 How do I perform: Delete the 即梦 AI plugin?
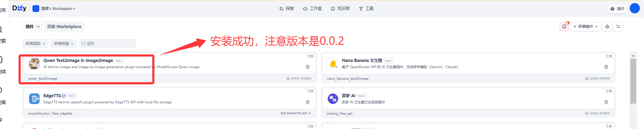[x=606, y=102]
